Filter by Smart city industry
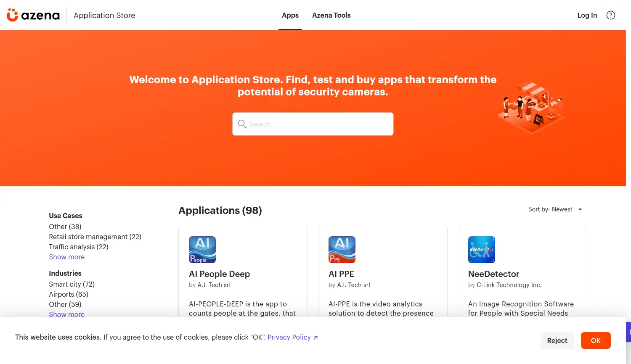This screenshot has width=631, height=364. (72, 284)
